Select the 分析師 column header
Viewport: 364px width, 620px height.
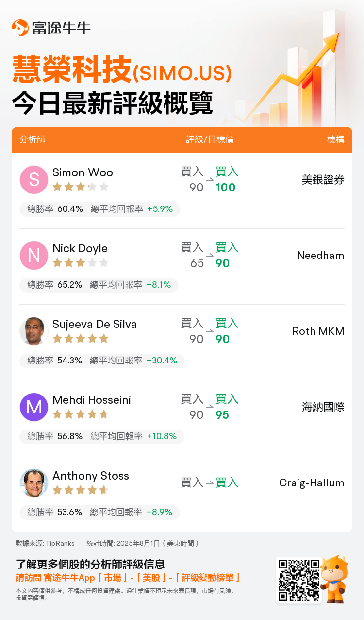click(33, 139)
